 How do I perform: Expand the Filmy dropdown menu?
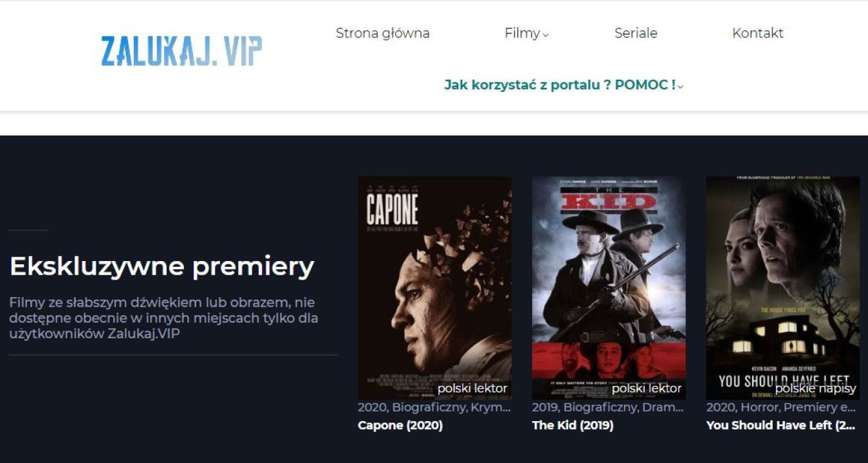(526, 33)
